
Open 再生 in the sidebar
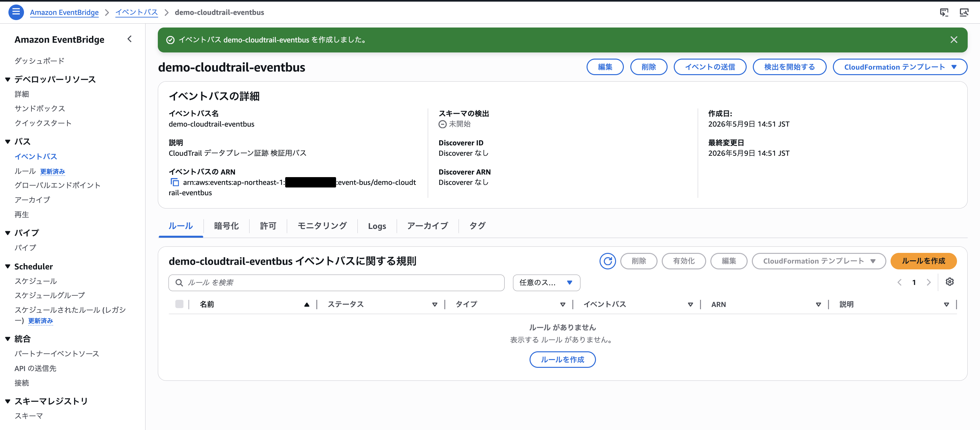tap(22, 214)
